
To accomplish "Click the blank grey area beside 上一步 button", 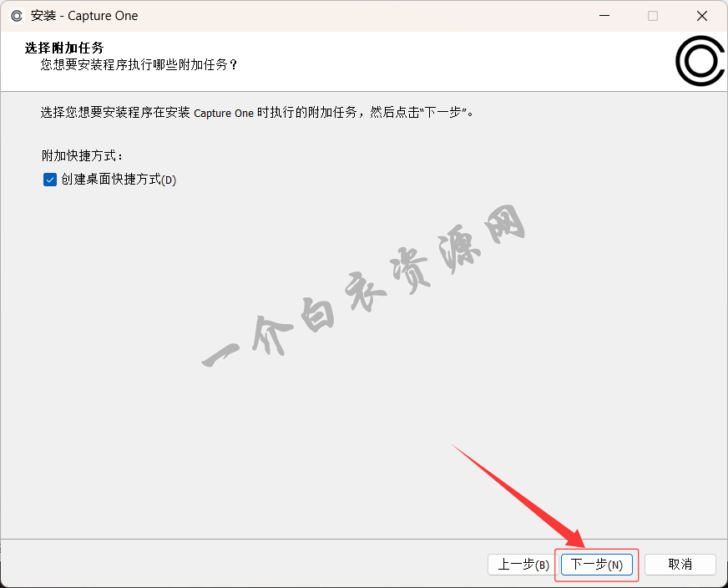I will (250, 565).
